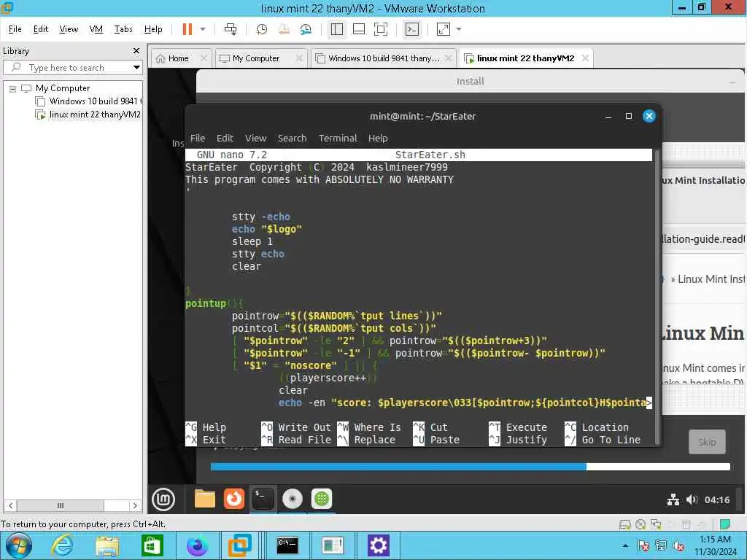Click Send Ctrl+Alt+Del toolbar icon
Screen dimensions: 747x560
coord(231,29)
